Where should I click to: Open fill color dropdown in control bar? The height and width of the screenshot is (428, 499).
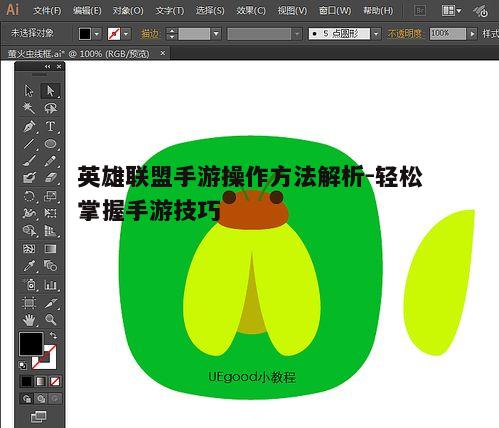point(97,34)
